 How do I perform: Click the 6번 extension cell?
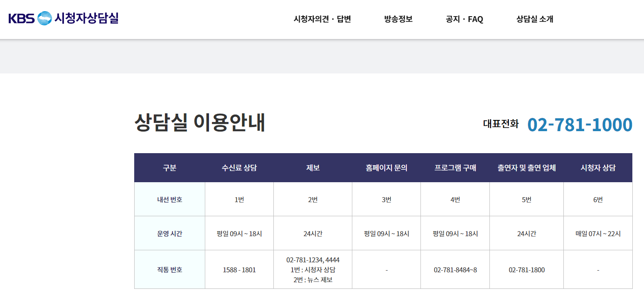tap(598, 199)
